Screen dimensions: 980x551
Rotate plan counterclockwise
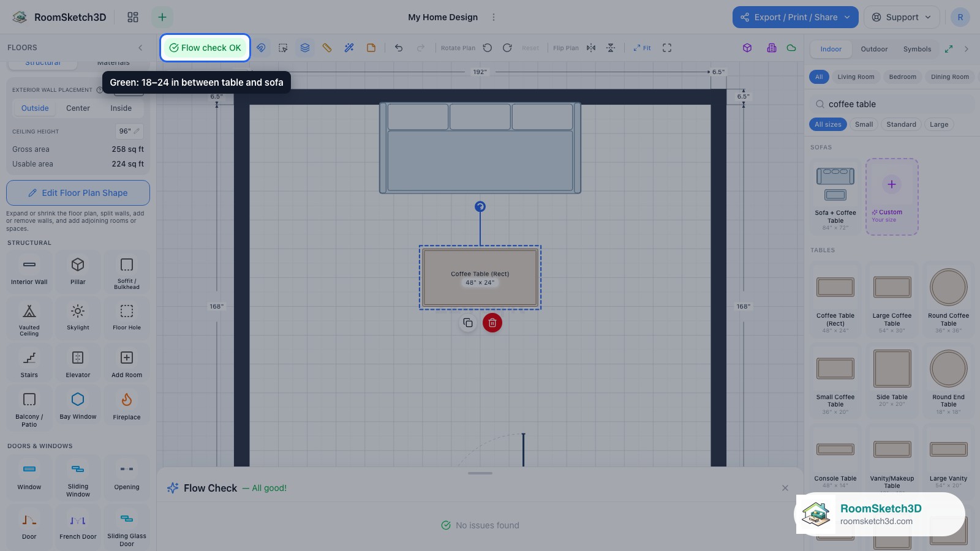click(x=488, y=48)
